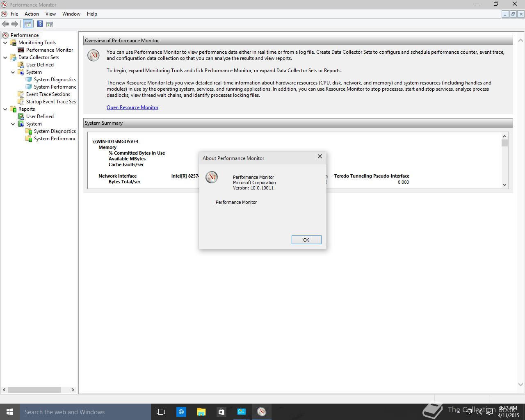525x420 pixels.
Task: Click System Summary scroll down arrow
Action: click(x=505, y=185)
